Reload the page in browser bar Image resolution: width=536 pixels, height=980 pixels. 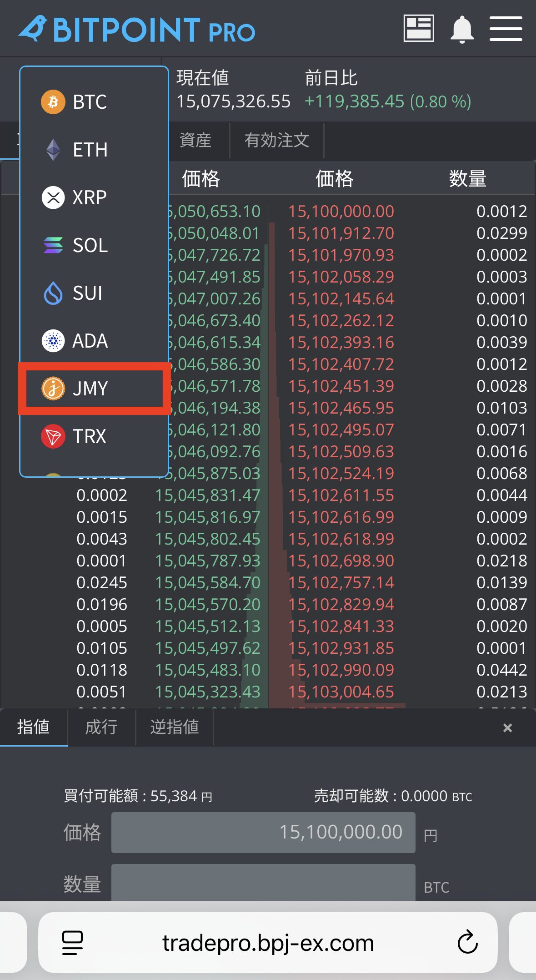467,942
